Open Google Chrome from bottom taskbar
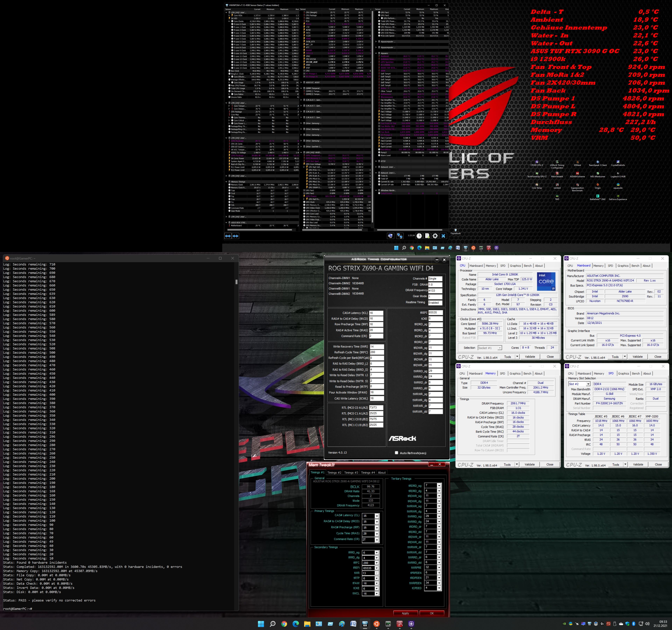 tap(284, 624)
